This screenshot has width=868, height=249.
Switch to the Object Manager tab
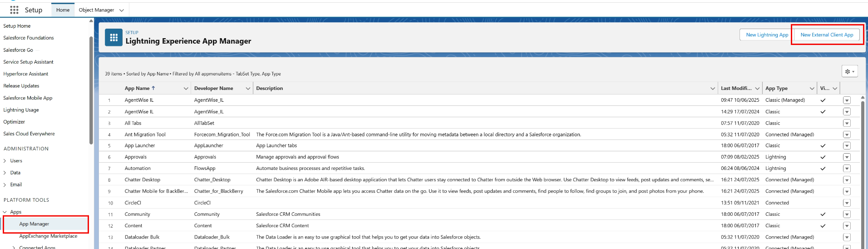coord(96,10)
